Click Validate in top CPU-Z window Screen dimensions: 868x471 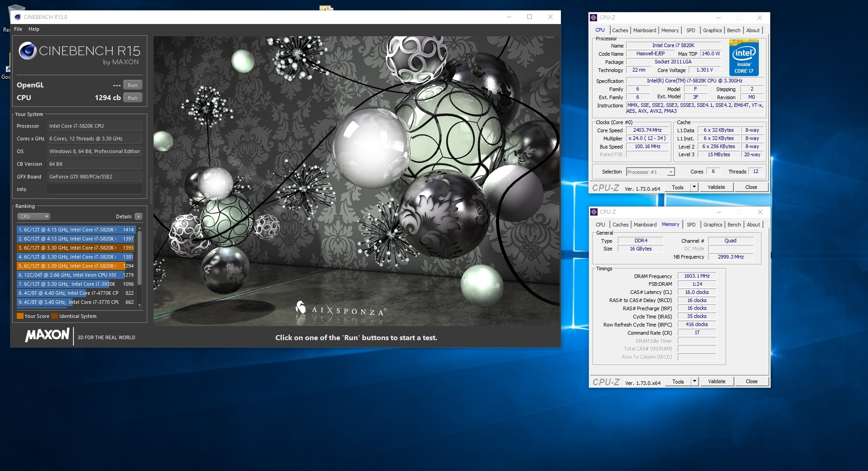(716, 187)
